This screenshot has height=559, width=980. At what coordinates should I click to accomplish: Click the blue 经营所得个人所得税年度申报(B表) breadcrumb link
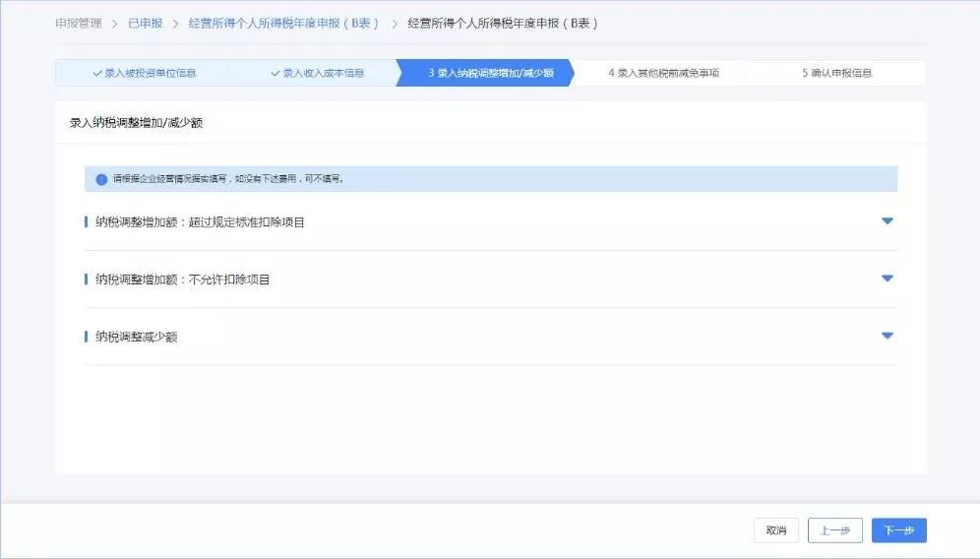click(x=283, y=23)
